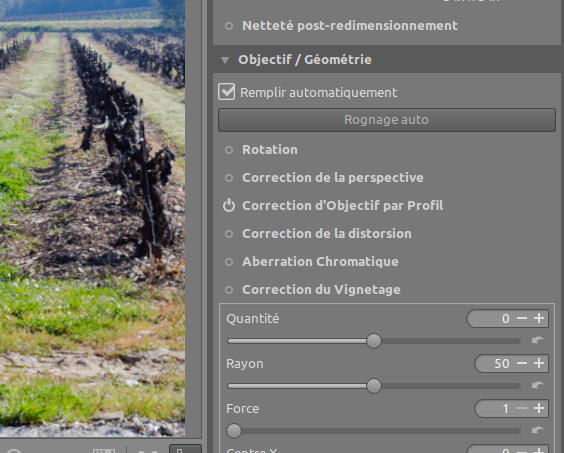564x453 pixels.
Task: Reset Force slider to default
Action: pyautogui.click(x=538, y=430)
